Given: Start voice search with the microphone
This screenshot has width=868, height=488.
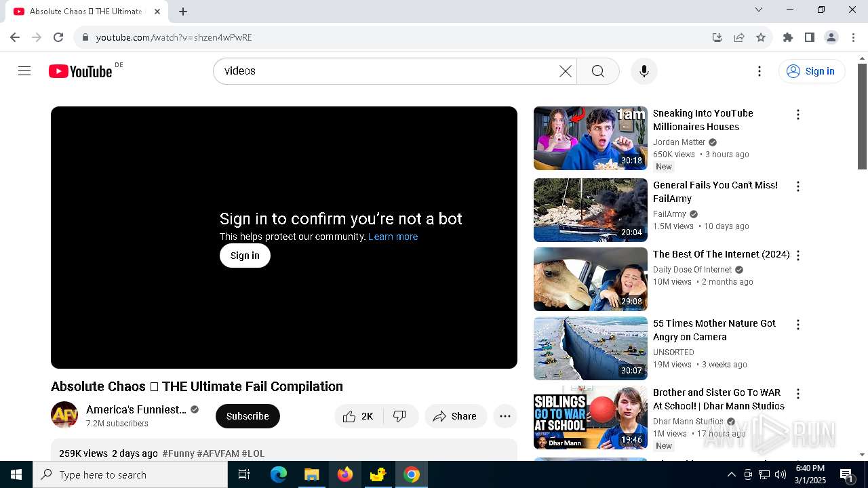Looking at the screenshot, I should coord(644,71).
